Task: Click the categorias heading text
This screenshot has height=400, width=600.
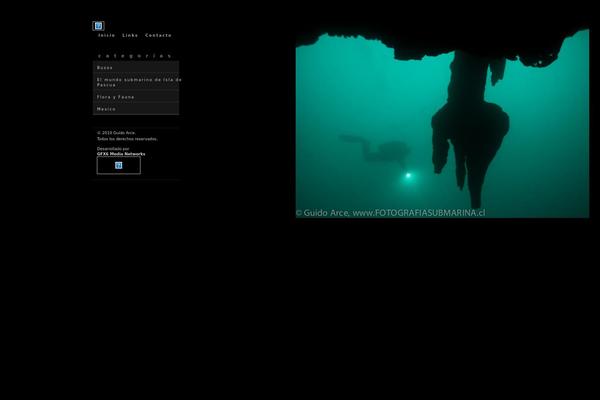Action: tap(135, 56)
